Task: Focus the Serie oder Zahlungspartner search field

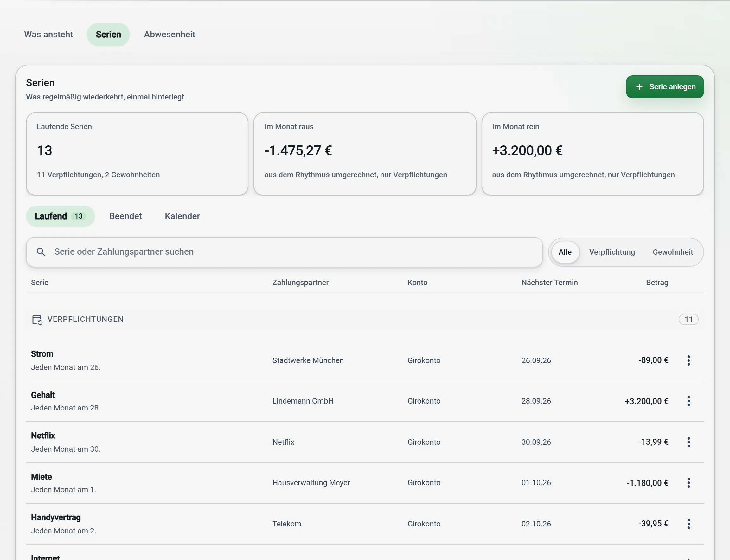Action: click(x=285, y=252)
